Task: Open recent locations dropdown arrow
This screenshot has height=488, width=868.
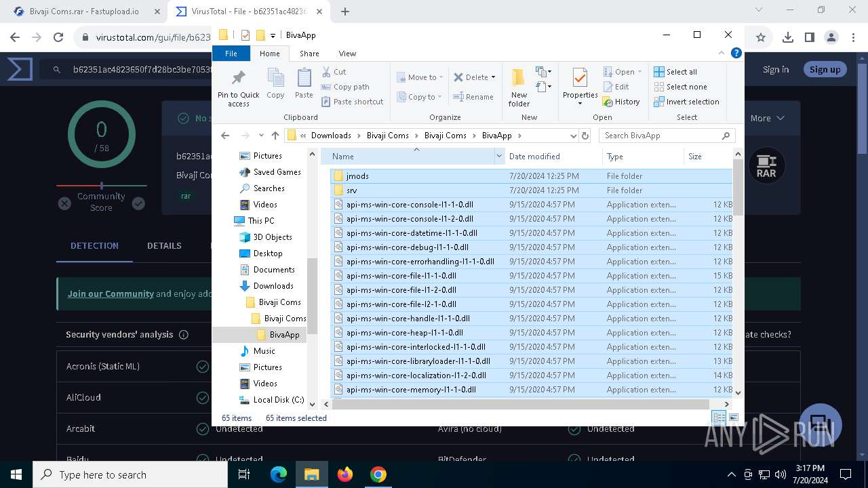Action: pos(261,136)
